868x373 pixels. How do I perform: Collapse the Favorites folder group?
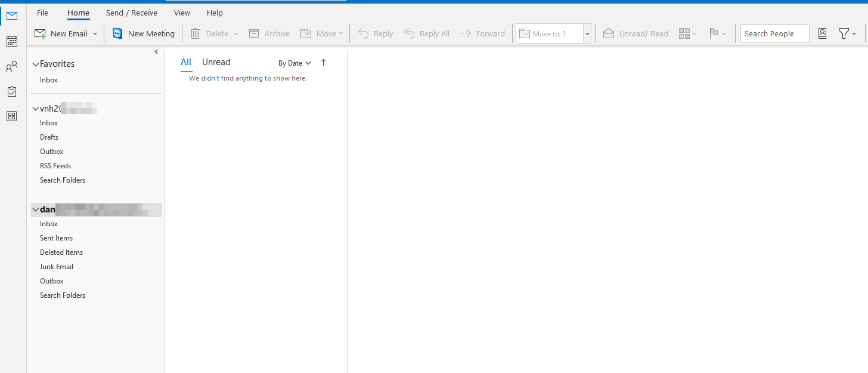click(35, 64)
